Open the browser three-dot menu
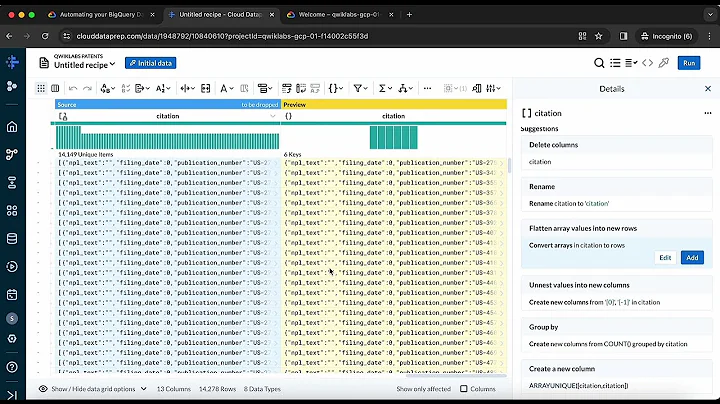720x404 pixels. tap(709, 36)
